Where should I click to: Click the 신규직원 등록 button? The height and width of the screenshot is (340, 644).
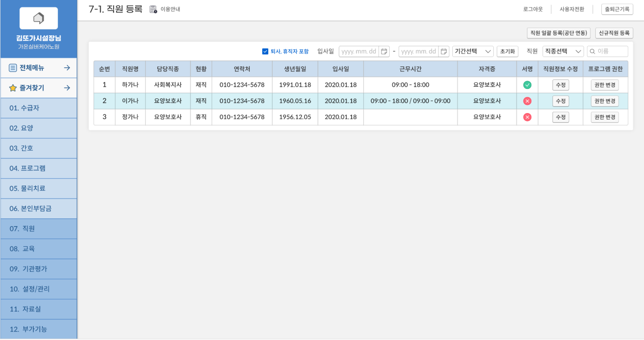614,33
